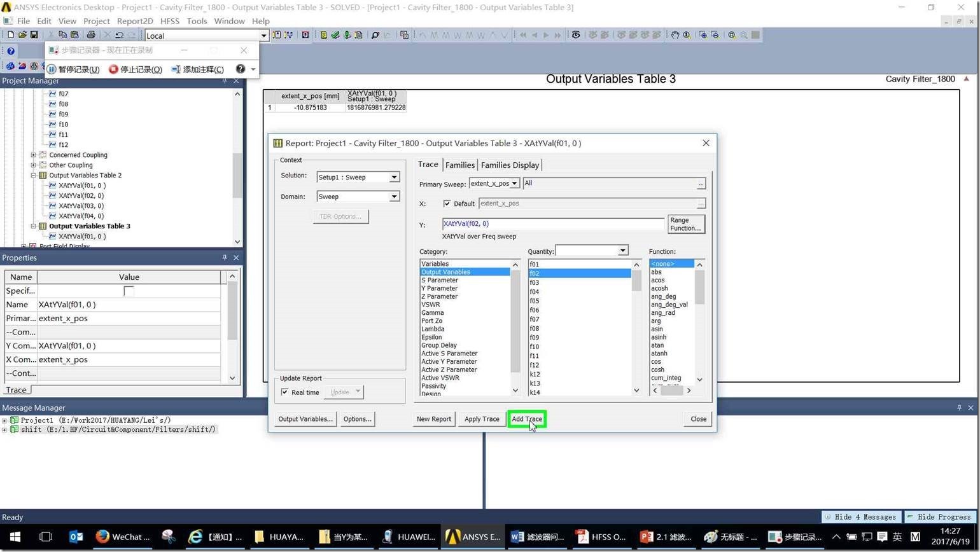The width and height of the screenshot is (980, 552).
Task: Select S Parameter in Category list
Action: [x=440, y=280]
